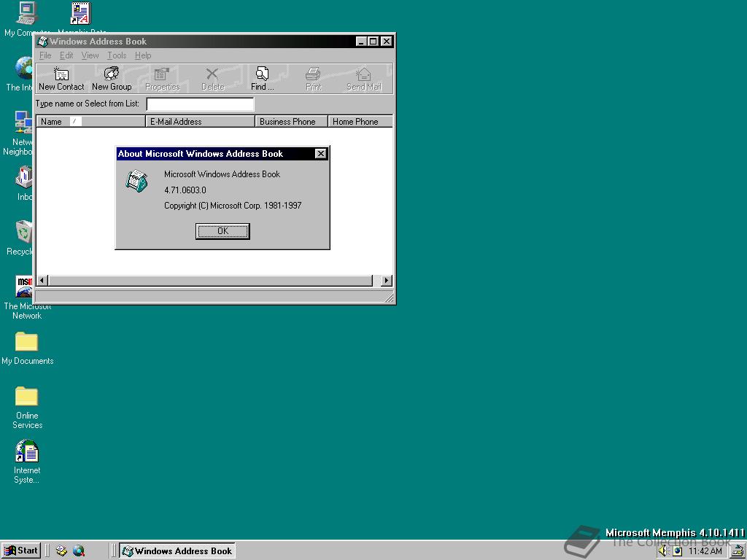Click the Print toolbar icon
Image resolution: width=747 pixels, height=560 pixels.
[x=314, y=79]
